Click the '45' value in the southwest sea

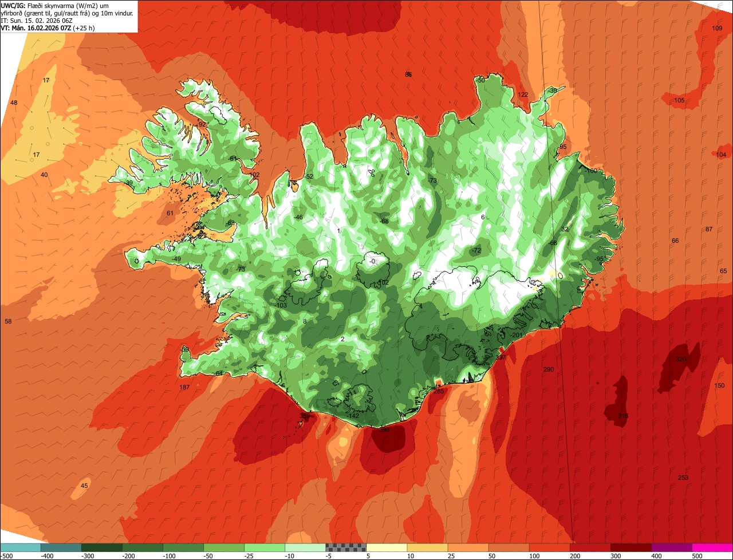coord(84,486)
